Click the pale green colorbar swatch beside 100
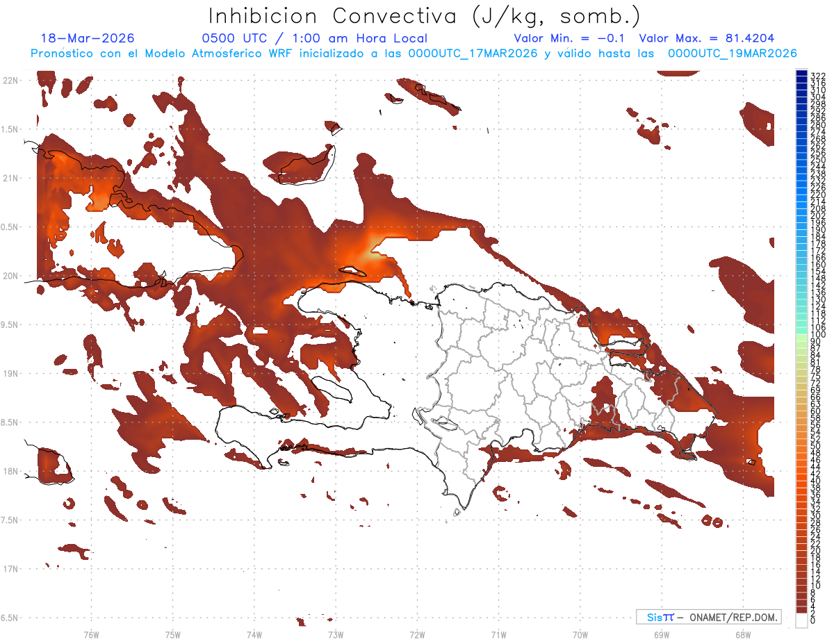Screen dimensions: 834x644 pos(801,336)
